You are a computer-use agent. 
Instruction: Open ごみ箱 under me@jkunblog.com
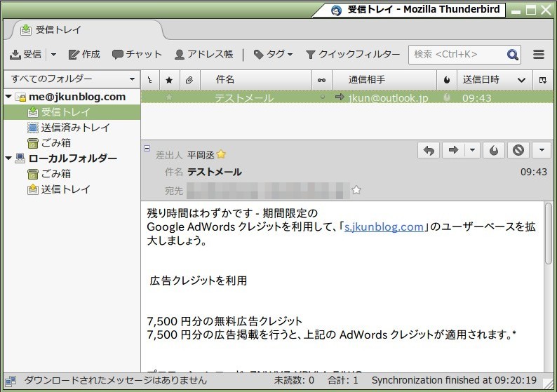pyautogui.click(x=49, y=143)
